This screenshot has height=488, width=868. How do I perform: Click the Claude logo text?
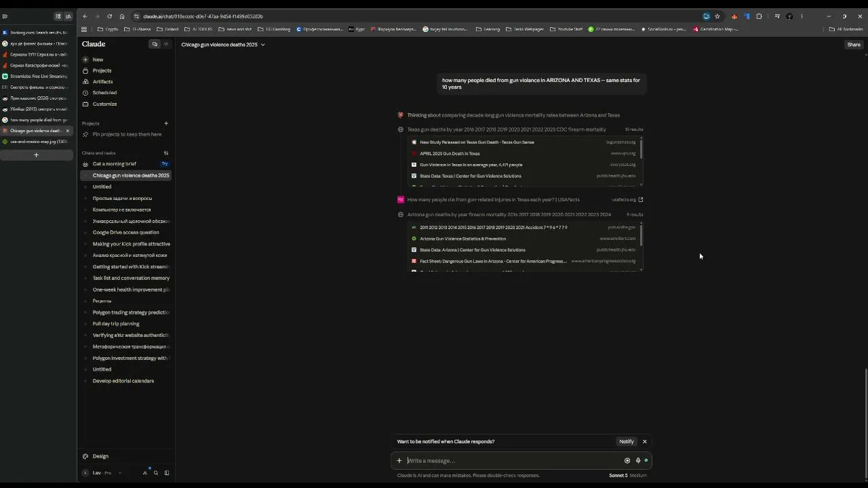[94, 44]
